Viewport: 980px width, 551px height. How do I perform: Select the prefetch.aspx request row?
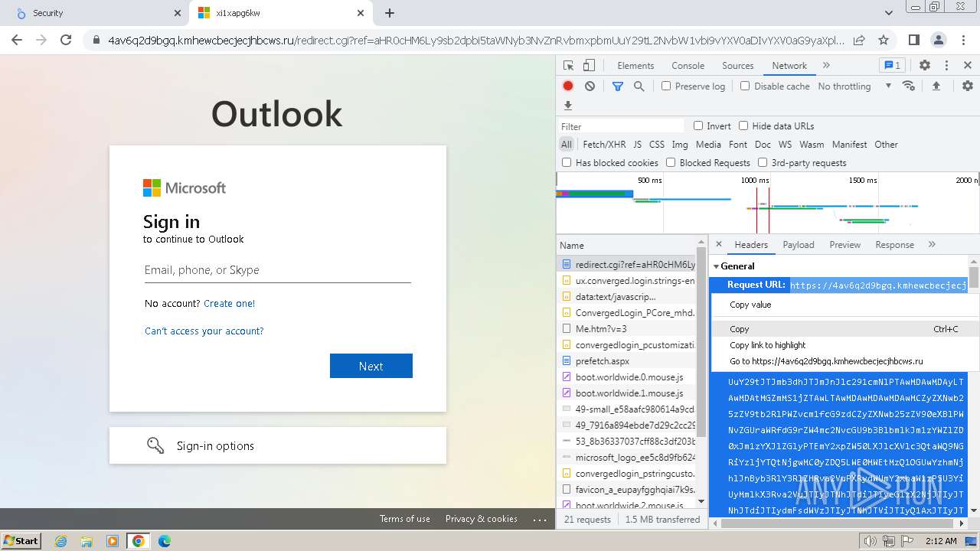click(x=627, y=361)
